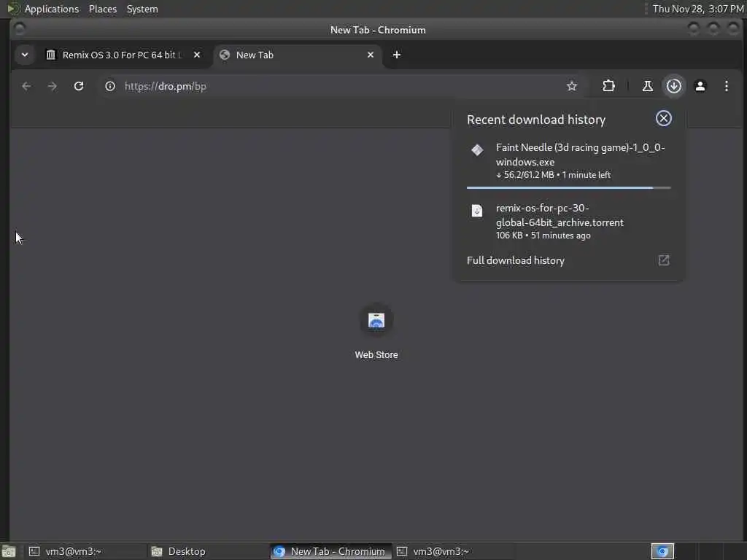The image size is (747, 560).
Task: Click the show desktop icon in taskbar
Action: point(9,551)
